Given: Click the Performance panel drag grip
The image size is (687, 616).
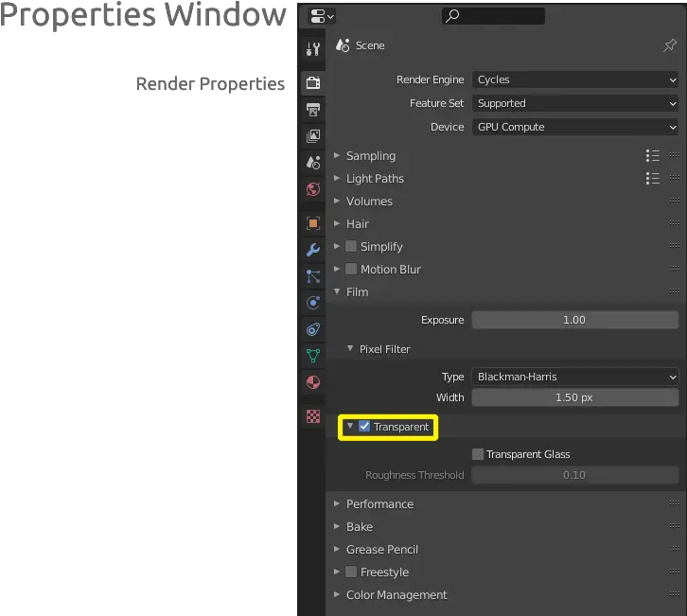Looking at the screenshot, I should coord(675,503).
